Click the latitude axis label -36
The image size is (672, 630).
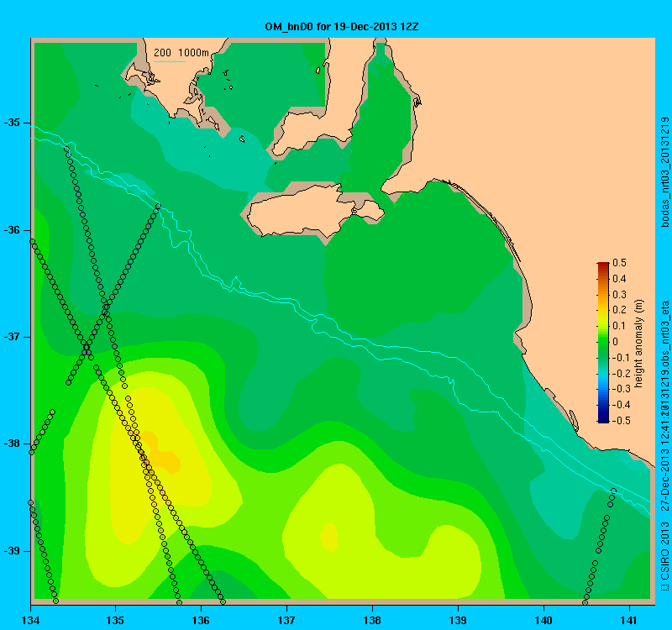click(12, 230)
